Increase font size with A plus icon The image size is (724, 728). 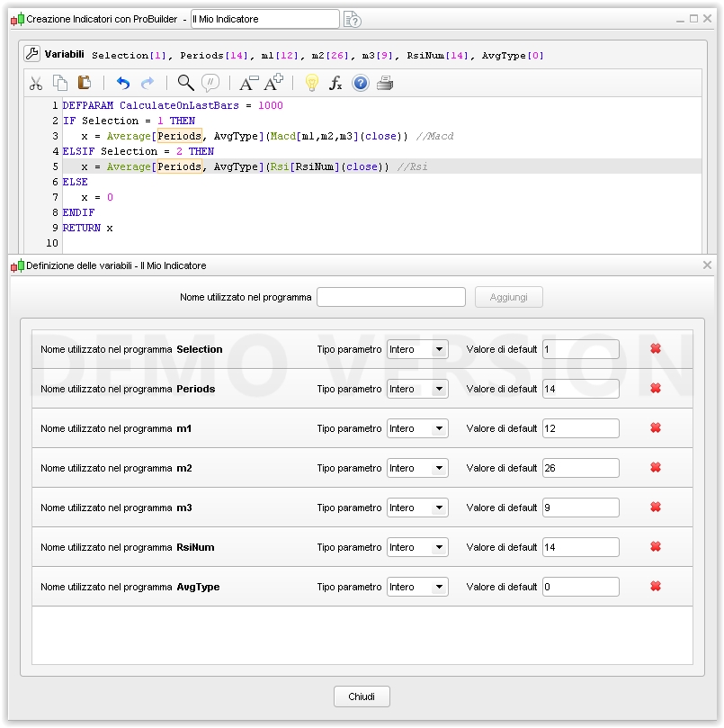tap(273, 82)
